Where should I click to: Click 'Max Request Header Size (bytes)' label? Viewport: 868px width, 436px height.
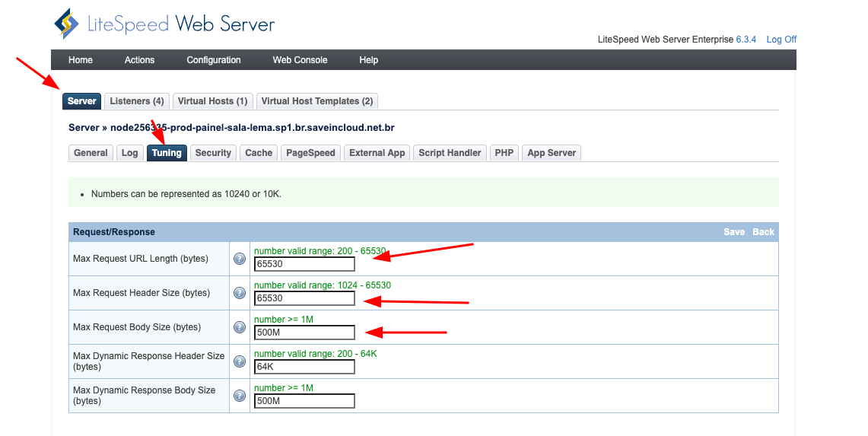click(141, 293)
